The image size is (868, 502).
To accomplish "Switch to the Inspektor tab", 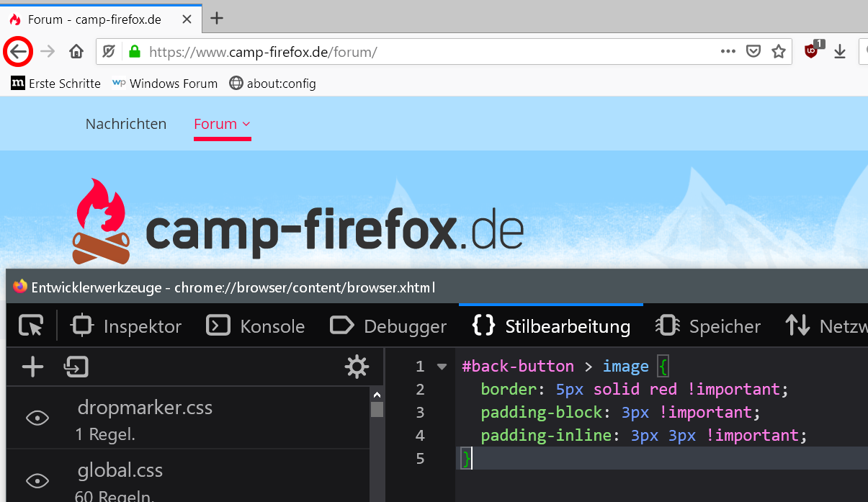I will pos(125,326).
